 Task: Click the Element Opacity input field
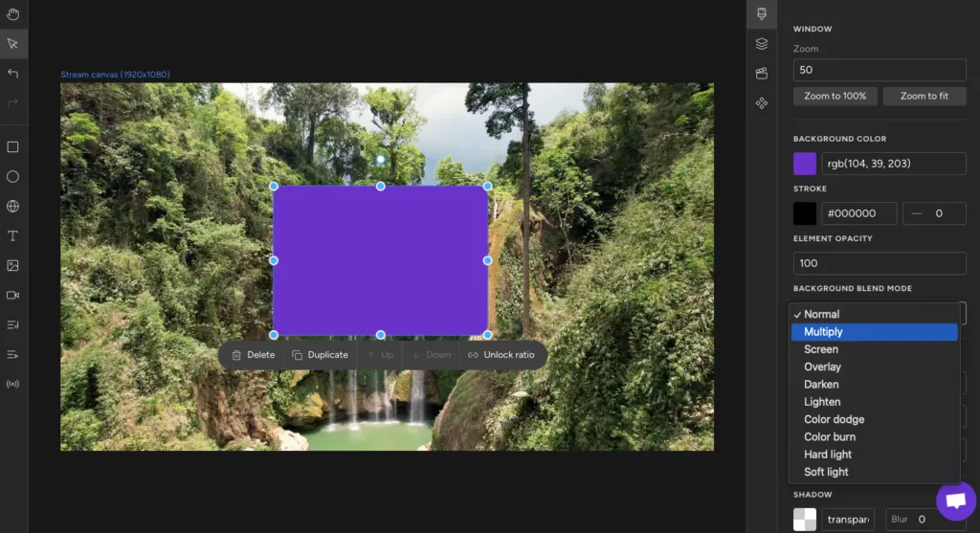[x=880, y=263]
